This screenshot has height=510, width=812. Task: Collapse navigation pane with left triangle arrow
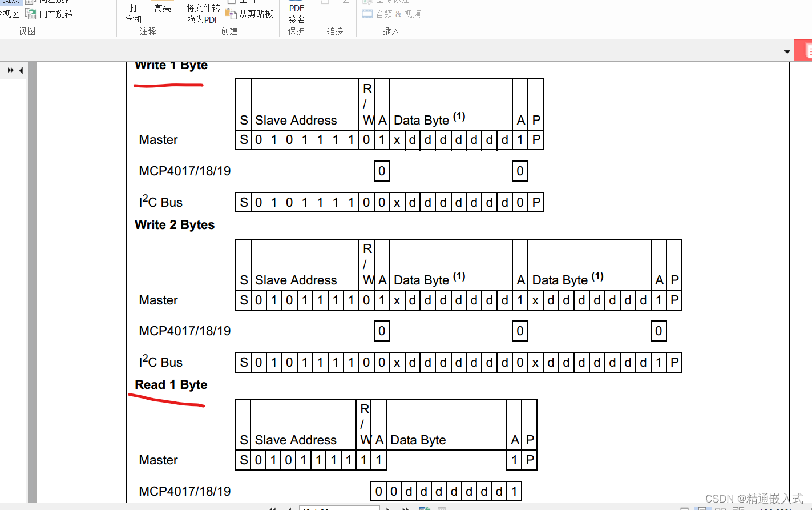[x=21, y=70]
